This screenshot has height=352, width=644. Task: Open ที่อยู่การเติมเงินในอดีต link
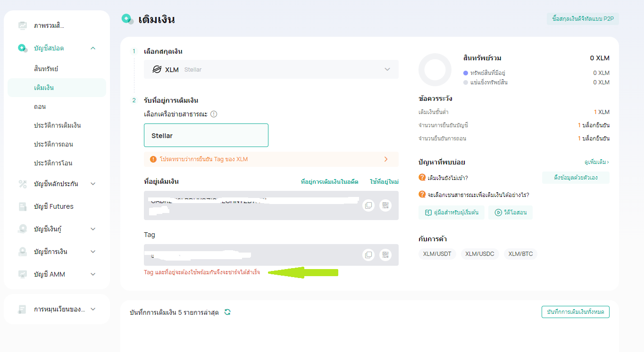coord(329,182)
